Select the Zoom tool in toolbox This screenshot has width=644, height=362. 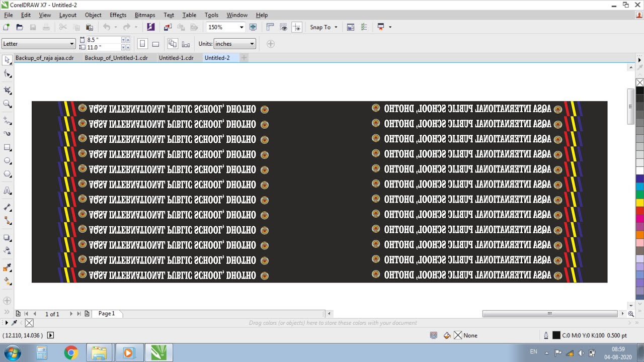[7, 104]
